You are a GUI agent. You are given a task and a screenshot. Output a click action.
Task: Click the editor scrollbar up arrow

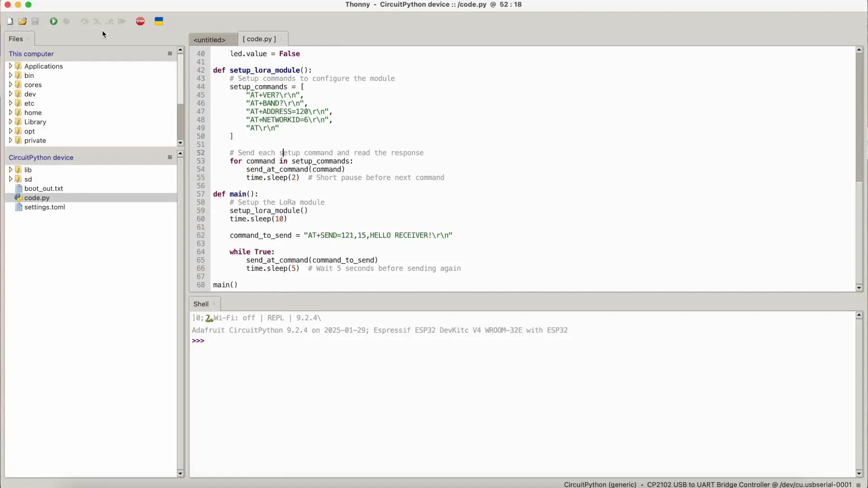[x=859, y=50]
